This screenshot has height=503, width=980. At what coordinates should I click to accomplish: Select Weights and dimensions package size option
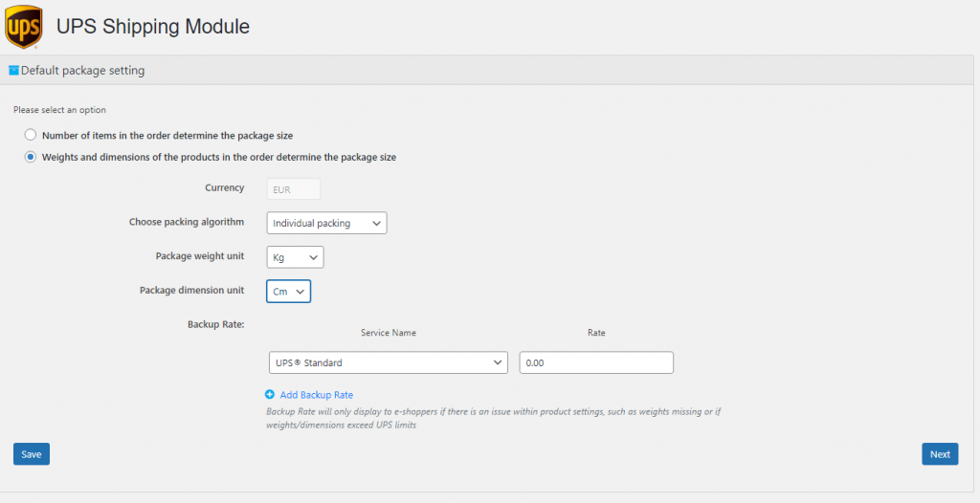pos(31,157)
